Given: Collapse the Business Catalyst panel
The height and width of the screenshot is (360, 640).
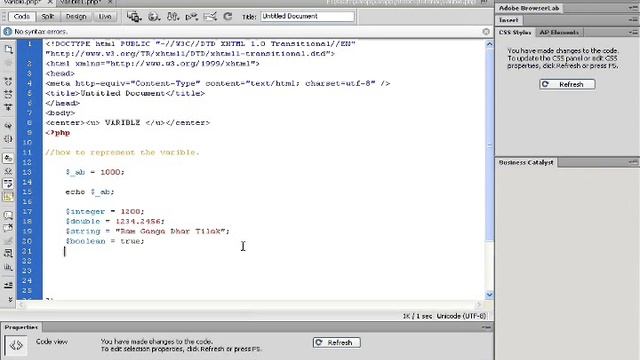Looking at the screenshot, I should coord(526,162).
